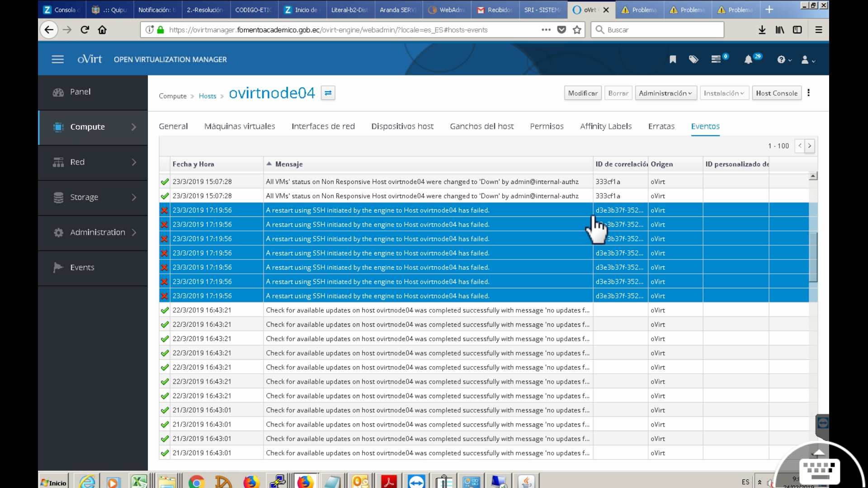Viewport: 868px width, 488px height.
Task: Open the kebab menu after Host Console
Action: (x=809, y=93)
